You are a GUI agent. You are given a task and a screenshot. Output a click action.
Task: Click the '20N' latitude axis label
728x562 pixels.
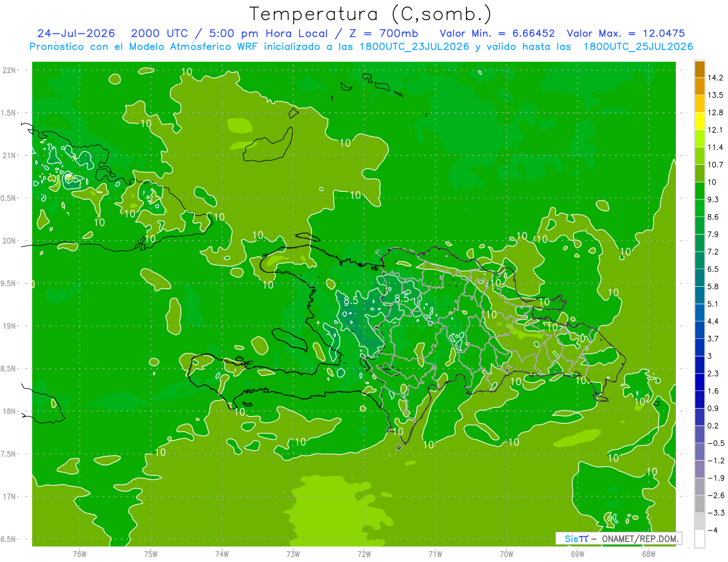click(x=10, y=241)
